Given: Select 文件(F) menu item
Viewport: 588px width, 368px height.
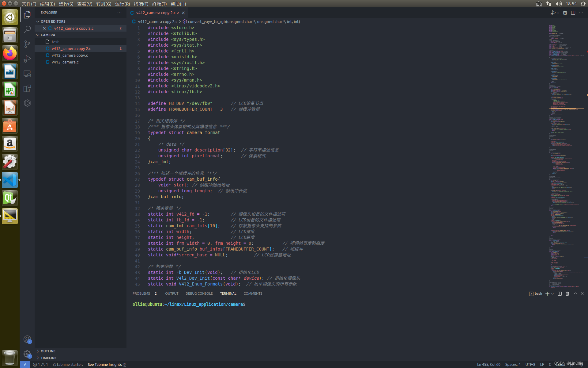Looking at the screenshot, I should point(29,4).
